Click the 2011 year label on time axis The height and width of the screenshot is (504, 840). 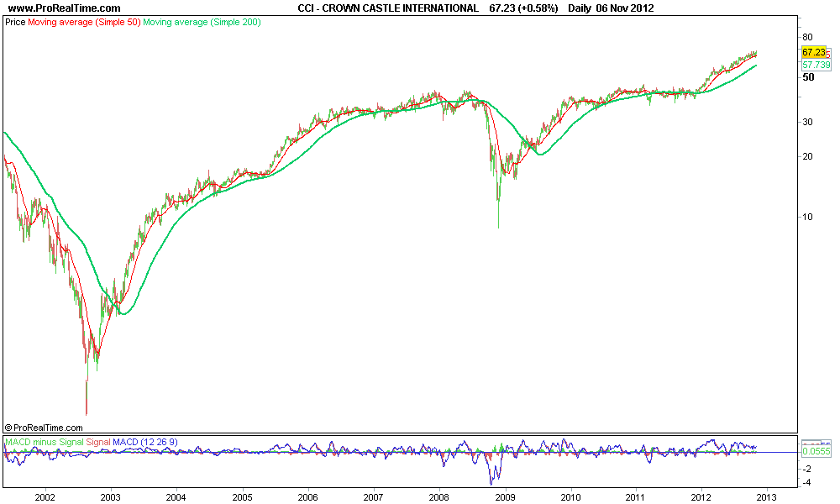[636, 497]
